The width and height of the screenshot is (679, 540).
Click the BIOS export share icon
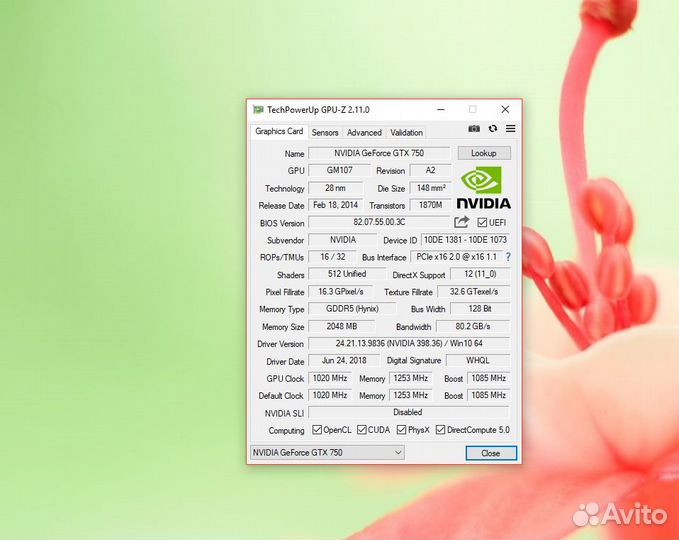click(462, 222)
